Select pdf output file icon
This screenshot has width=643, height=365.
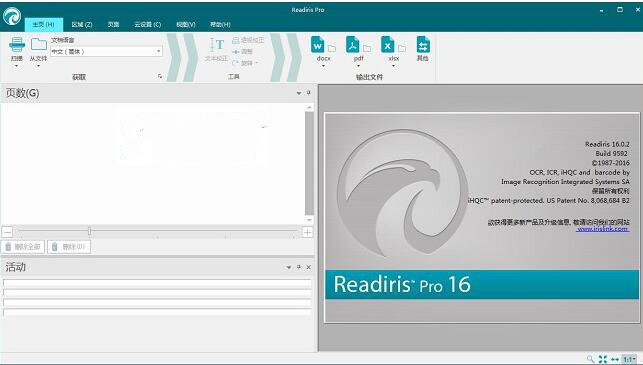tap(353, 45)
